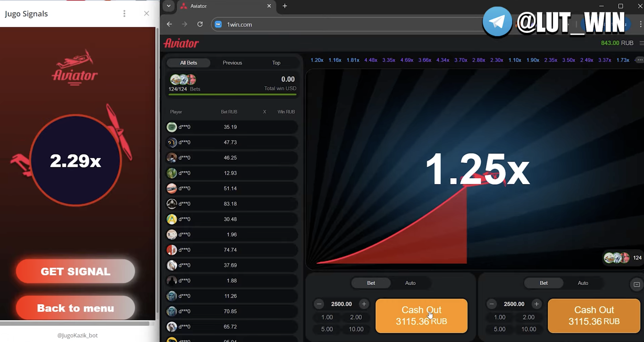Click the 1.20x multiplier in the history
Image resolution: width=644 pixels, height=342 pixels.
(x=317, y=60)
